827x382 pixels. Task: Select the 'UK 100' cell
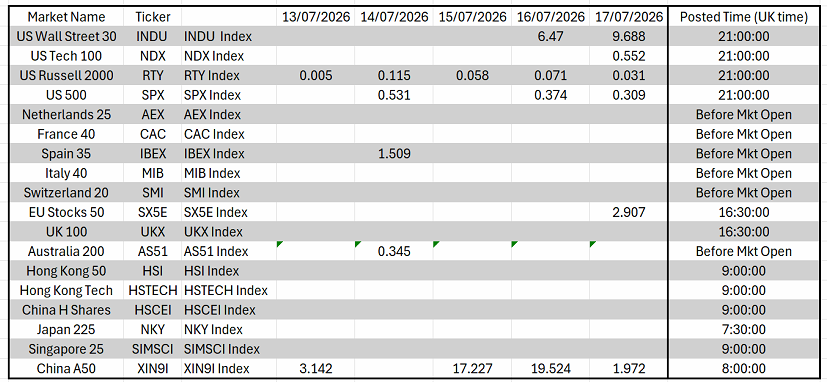[x=66, y=232]
